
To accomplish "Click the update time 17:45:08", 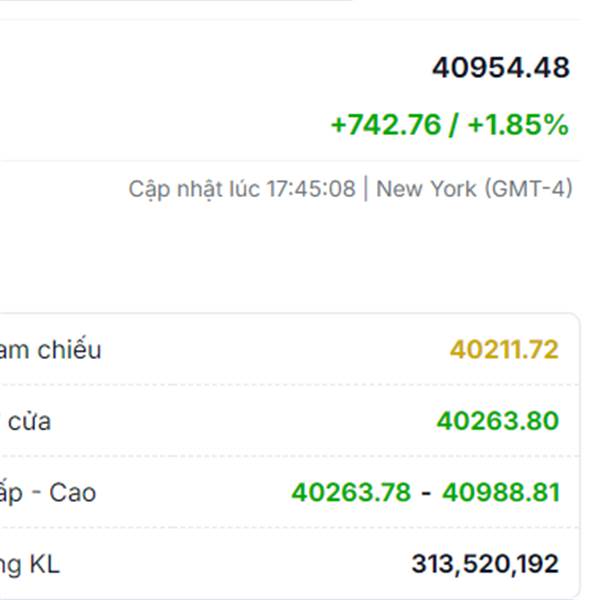I will click(x=311, y=188).
